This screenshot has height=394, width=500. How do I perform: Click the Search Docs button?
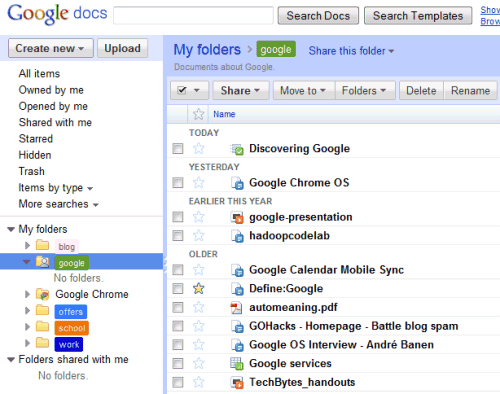318,16
